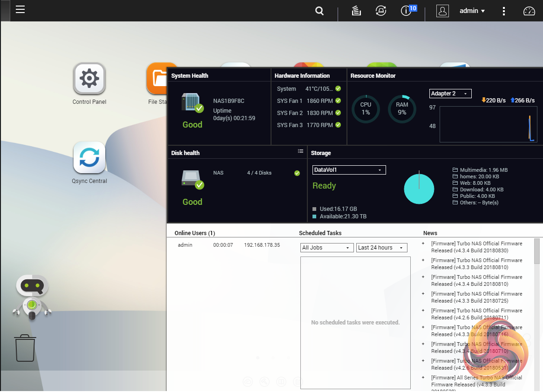
Task: Change the Last 24 hours dropdown
Action: tap(381, 248)
